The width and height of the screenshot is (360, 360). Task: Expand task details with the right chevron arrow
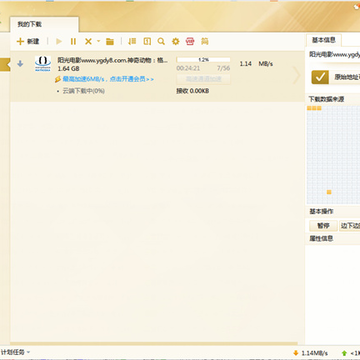point(296,76)
